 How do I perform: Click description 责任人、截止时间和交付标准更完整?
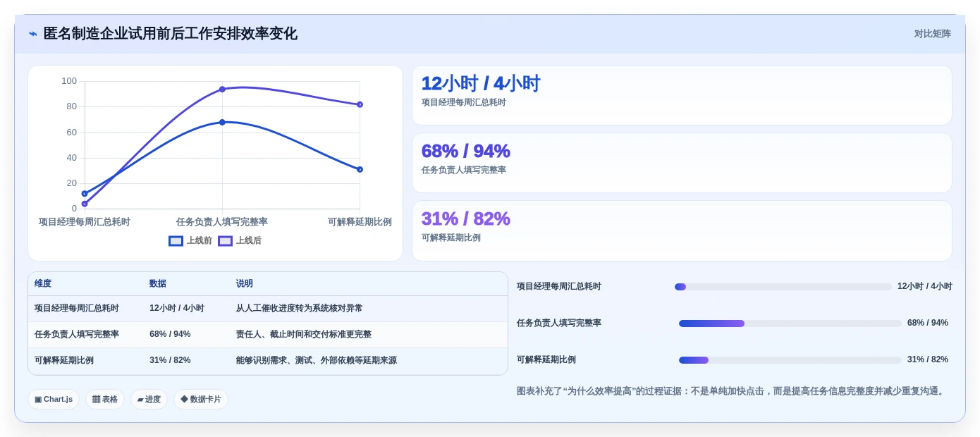pos(304,335)
